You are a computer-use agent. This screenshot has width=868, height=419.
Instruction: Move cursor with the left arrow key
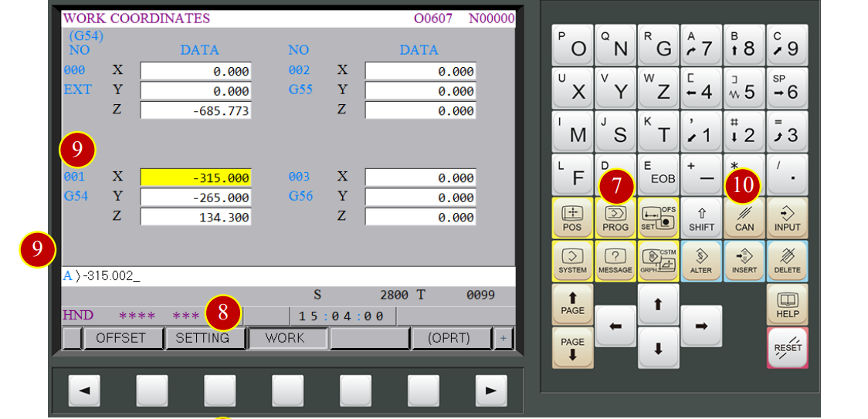tap(615, 326)
